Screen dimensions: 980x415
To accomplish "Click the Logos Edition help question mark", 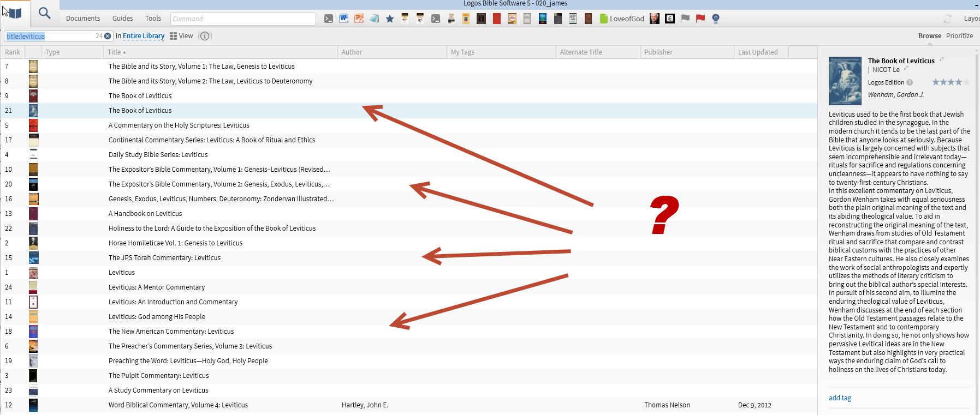I will point(910,82).
